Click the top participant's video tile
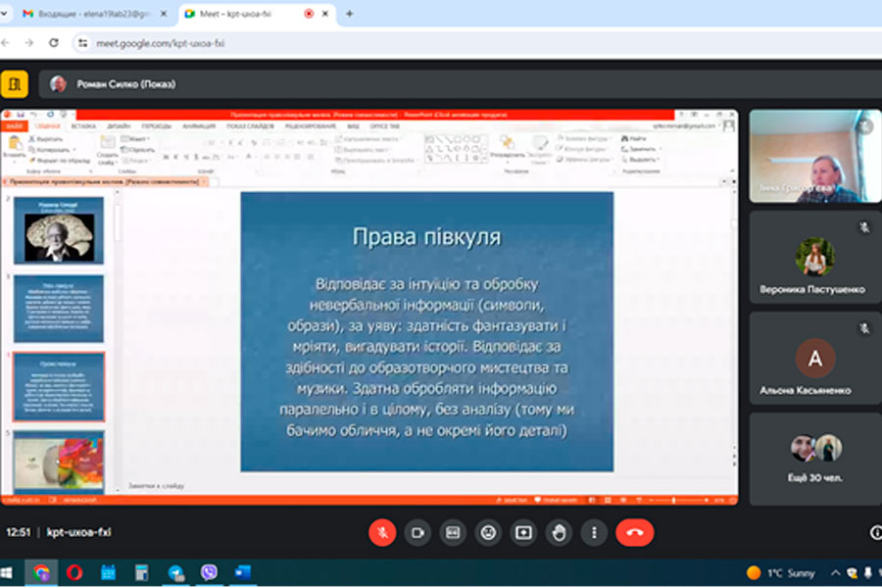Viewport: 882px width, 588px height. click(815, 156)
